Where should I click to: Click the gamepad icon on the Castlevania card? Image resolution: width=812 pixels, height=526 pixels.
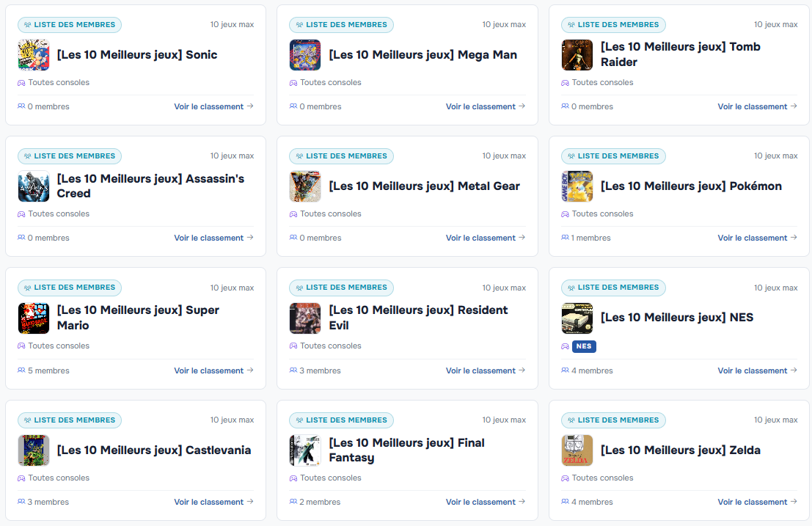21,478
